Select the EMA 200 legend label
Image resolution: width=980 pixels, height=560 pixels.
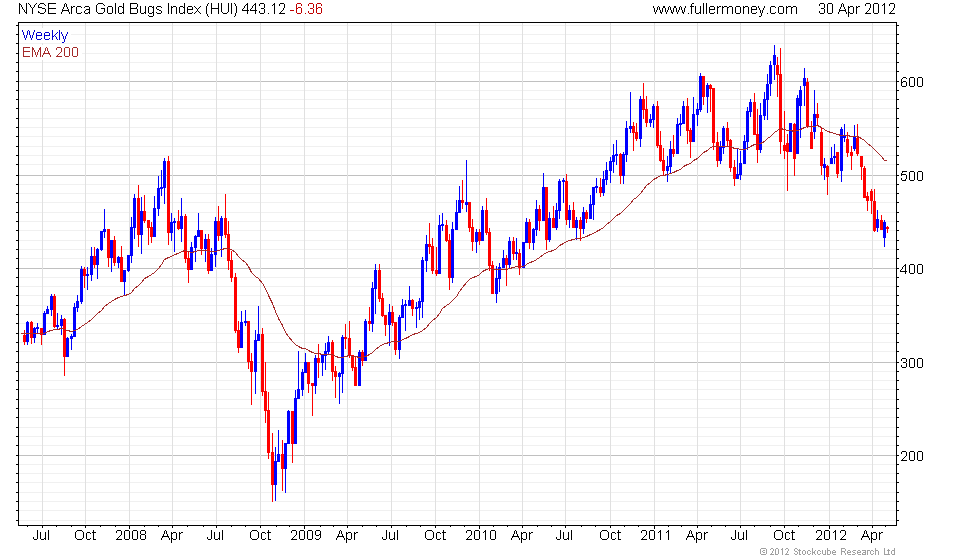[50, 52]
